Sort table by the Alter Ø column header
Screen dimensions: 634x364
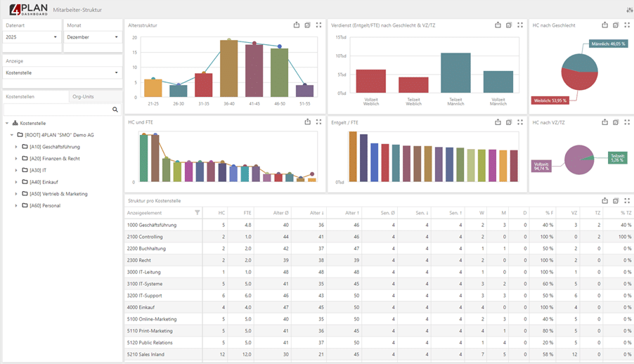point(281,213)
